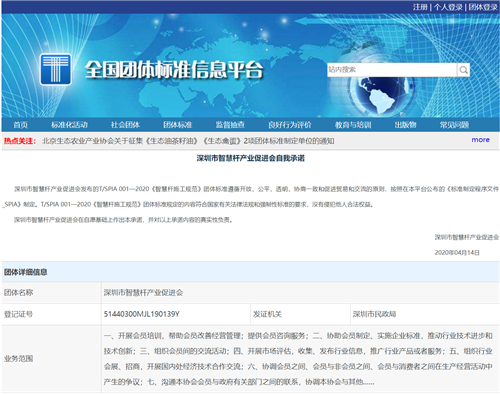Click the 全国团体标准信息平台 site title
Screen dimensions: 500x394
tap(174, 70)
